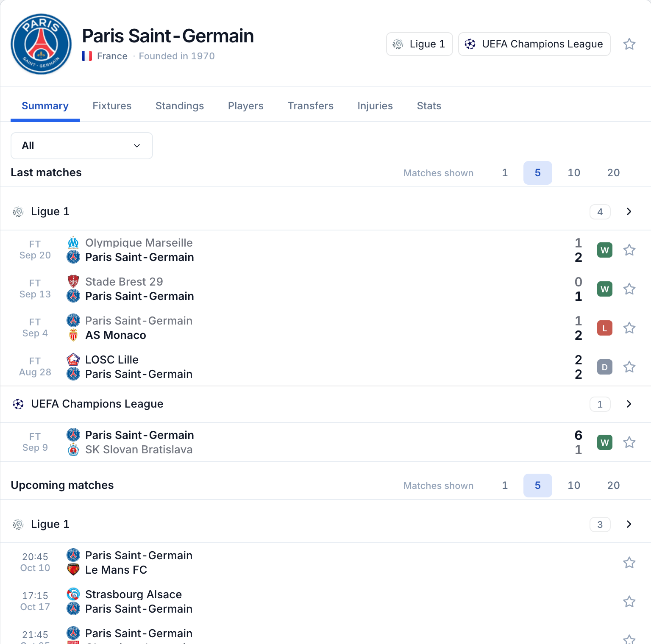
Task: Click the upcoming Ligue 1 count badge 3
Action: 600,525
